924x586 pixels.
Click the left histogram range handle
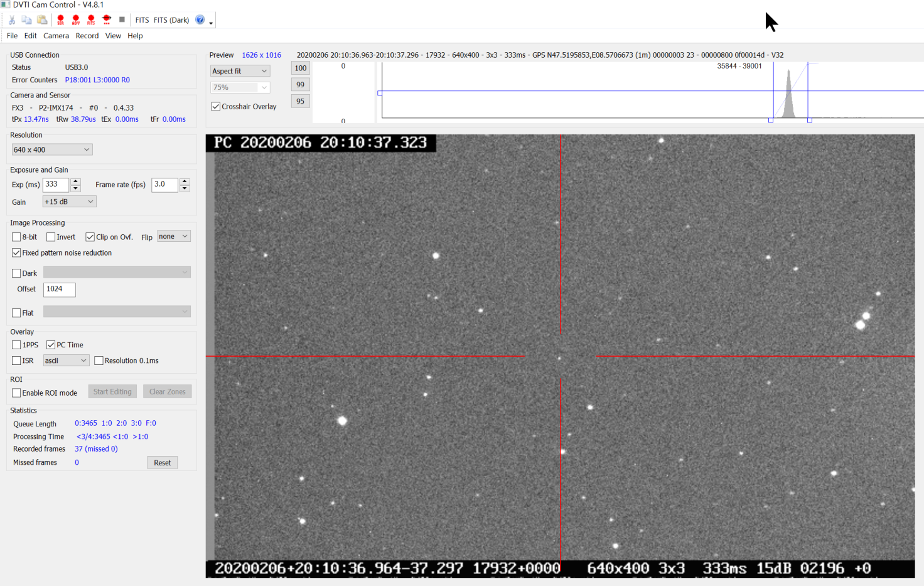[x=771, y=120]
